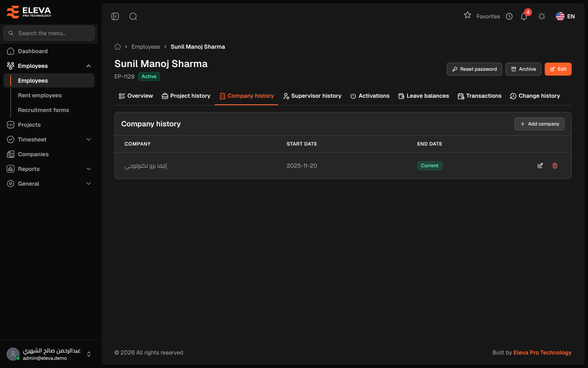Click the Eleva Pro Technology logo
Screen dimensions: 588x368
(x=29, y=12)
